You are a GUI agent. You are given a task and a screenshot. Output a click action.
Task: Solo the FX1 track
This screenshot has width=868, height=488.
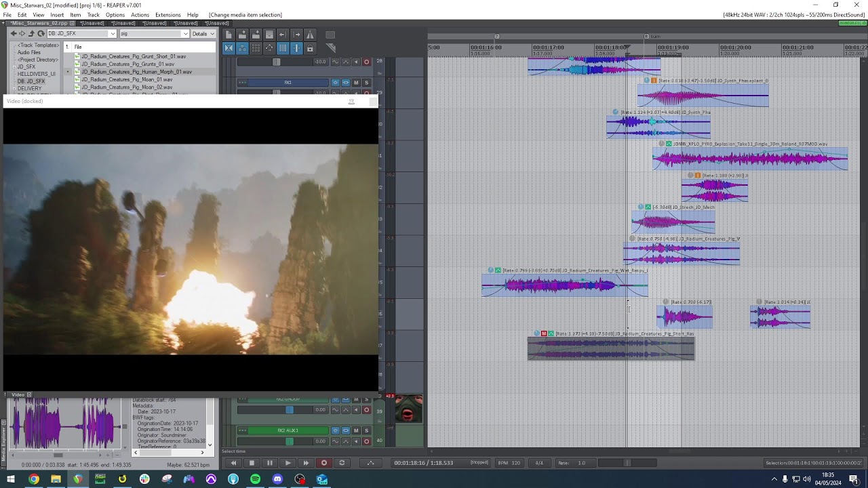pyautogui.click(x=366, y=83)
